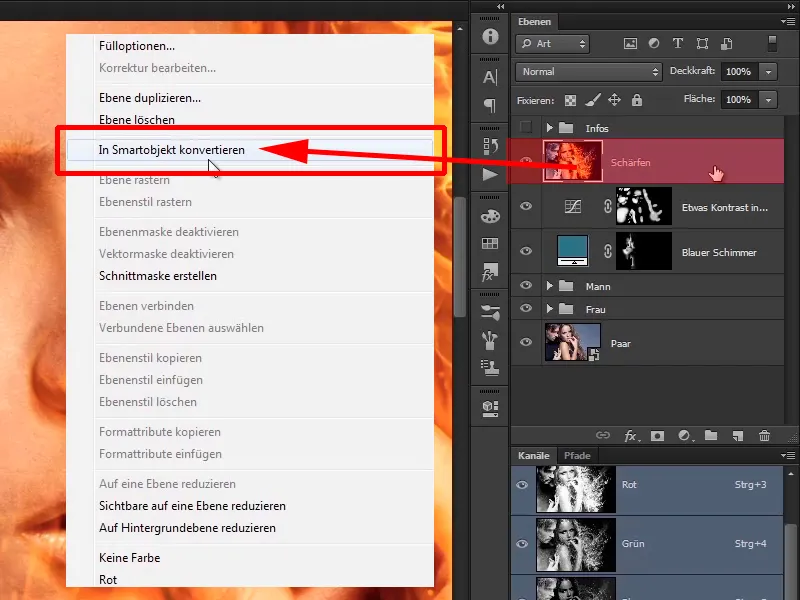
Task: Open the Fläche fill slider arrow
Action: click(768, 100)
